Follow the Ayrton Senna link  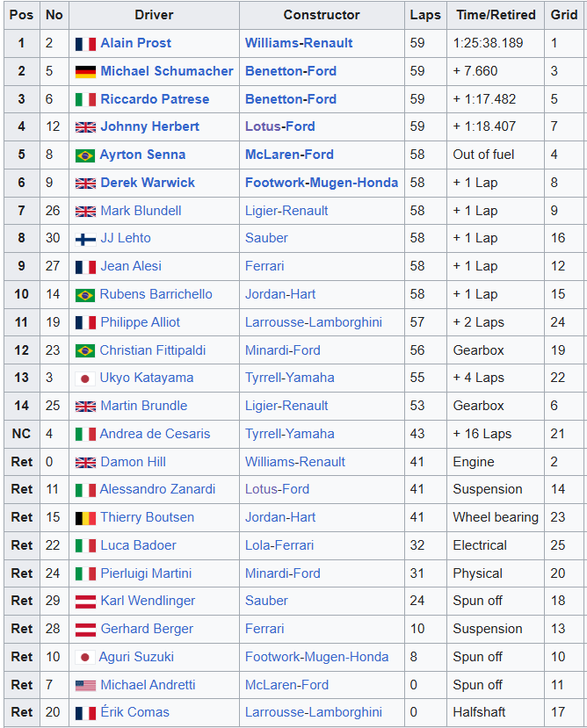(x=142, y=155)
